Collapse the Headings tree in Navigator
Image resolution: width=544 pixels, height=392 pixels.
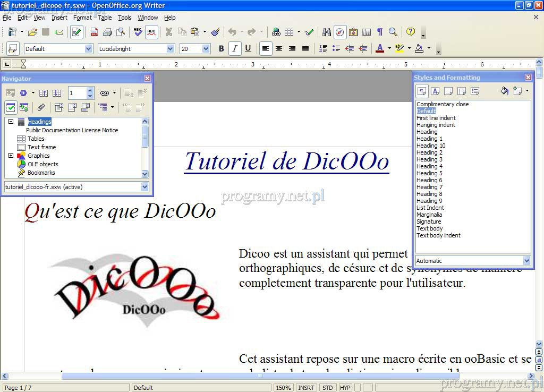click(11, 122)
